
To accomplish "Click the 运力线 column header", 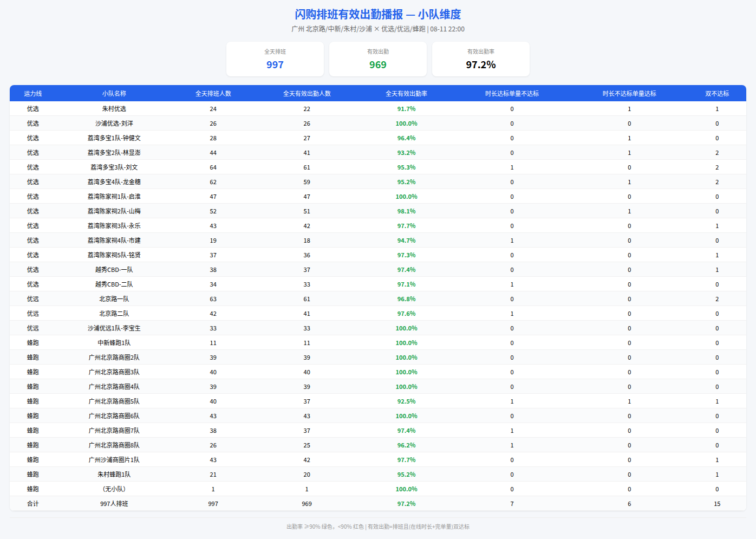I will 33,94.
